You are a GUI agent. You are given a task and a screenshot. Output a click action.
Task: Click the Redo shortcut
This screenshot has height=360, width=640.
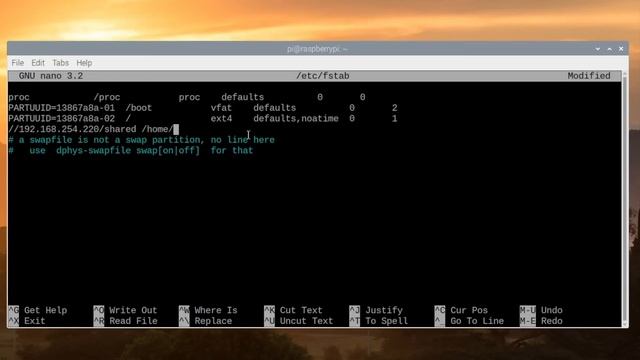tap(541, 321)
